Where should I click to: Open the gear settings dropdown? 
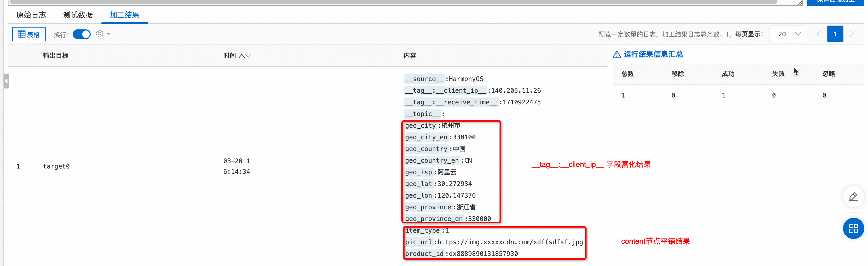103,34
